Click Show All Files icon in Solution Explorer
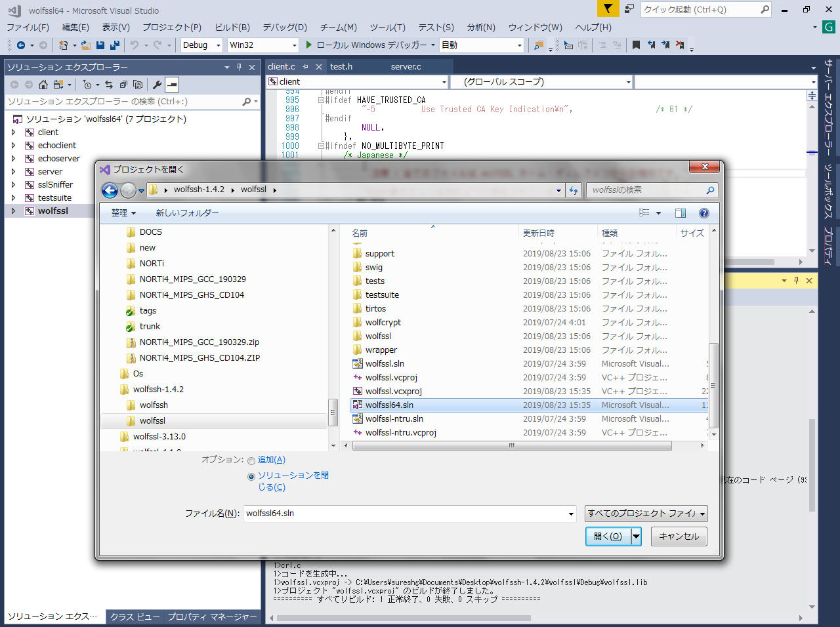 point(138,85)
